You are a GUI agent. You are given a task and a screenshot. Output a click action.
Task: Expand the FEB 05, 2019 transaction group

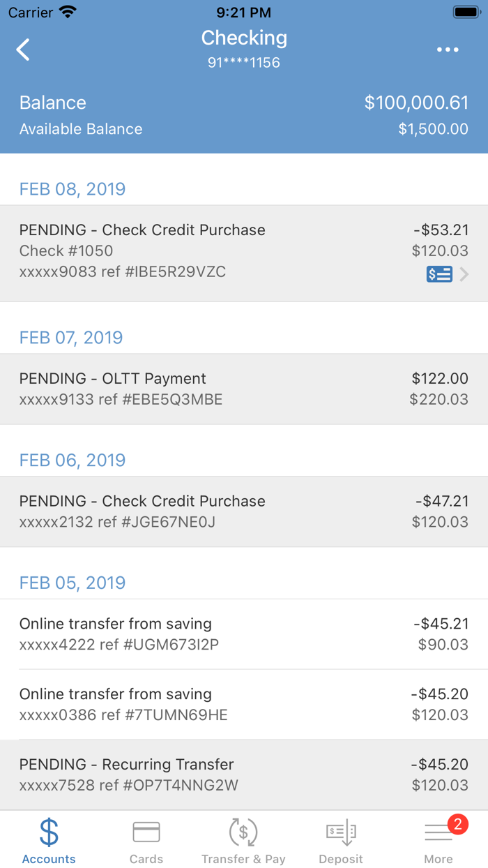coord(72,583)
